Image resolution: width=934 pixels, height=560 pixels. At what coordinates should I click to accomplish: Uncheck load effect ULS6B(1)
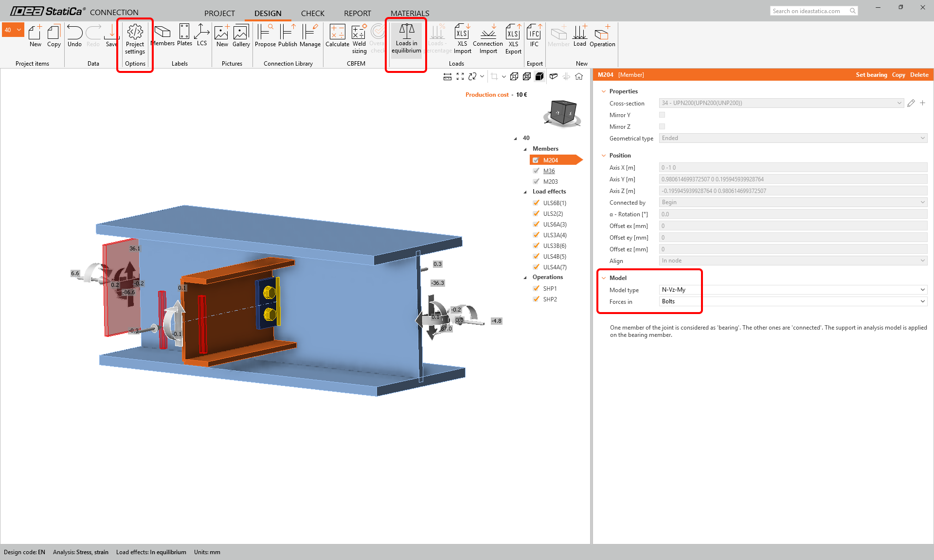click(x=536, y=203)
